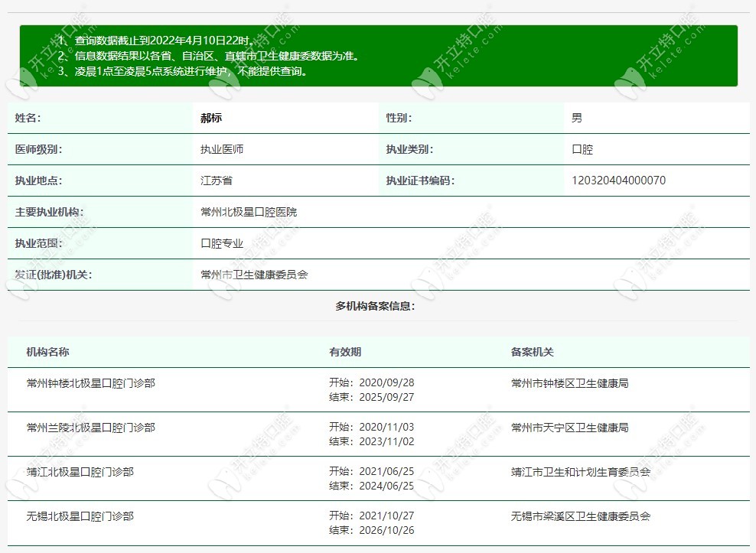The image size is (756, 553).
Task: Select row 常州钟楼北极星口腔门诊部
Action: [379, 389]
